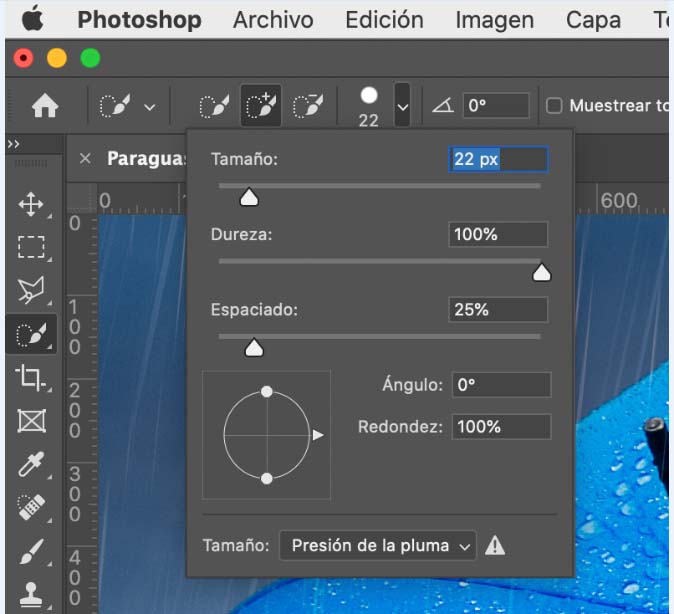Select the Rectangular Marquee tool

31,247
